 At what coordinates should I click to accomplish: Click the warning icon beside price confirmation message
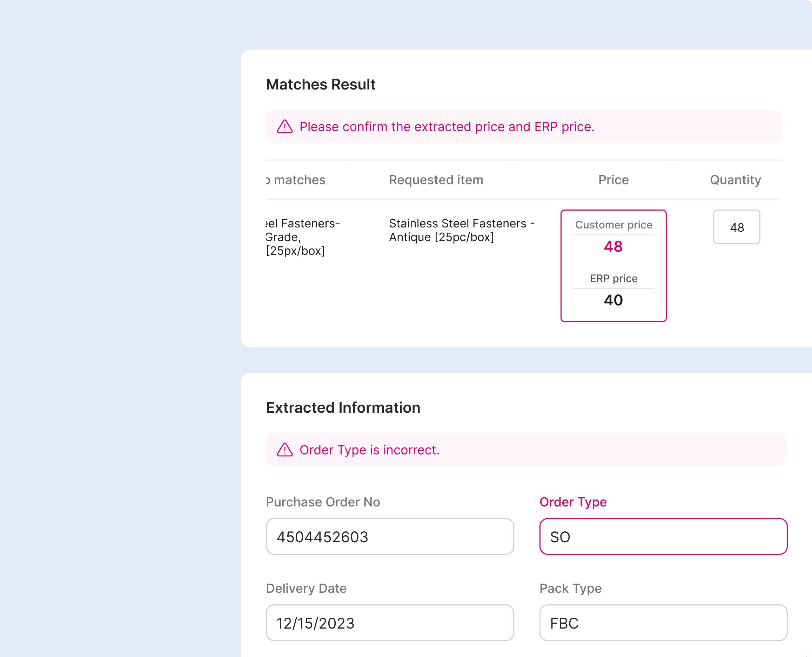coord(284,127)
